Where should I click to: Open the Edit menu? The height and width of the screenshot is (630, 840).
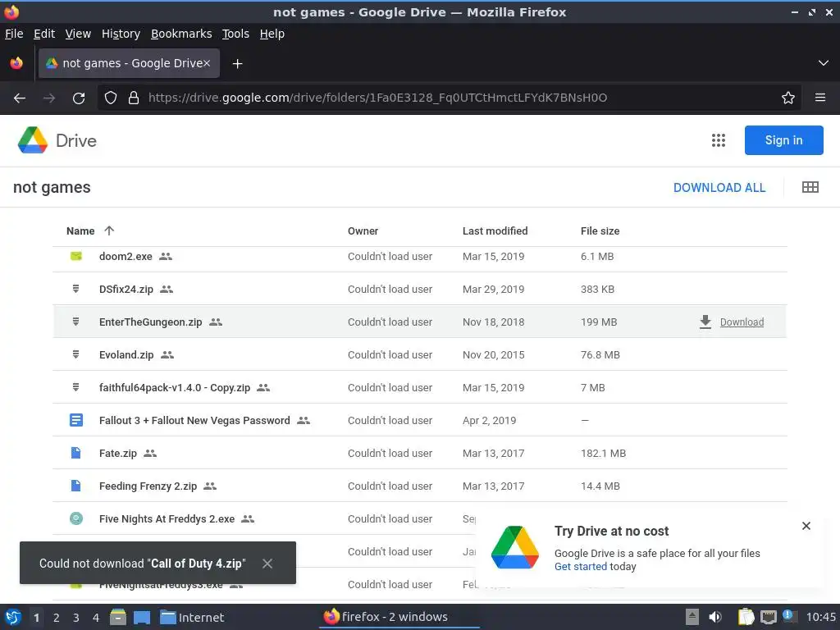[44, 34]
